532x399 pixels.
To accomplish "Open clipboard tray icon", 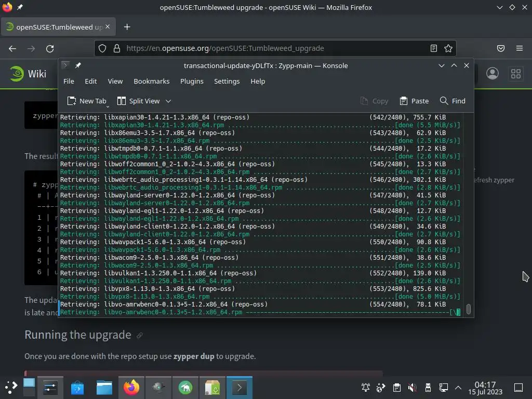I will (396, 388).
